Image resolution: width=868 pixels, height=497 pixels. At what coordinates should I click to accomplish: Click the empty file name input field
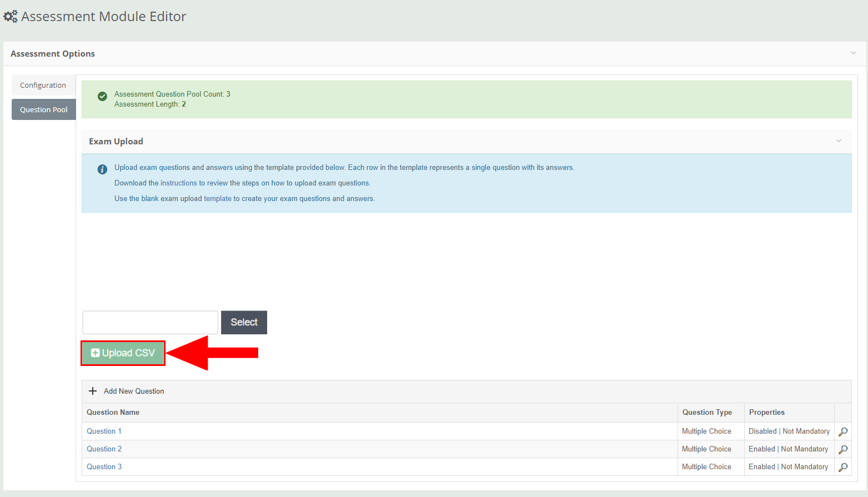[150, 322]
